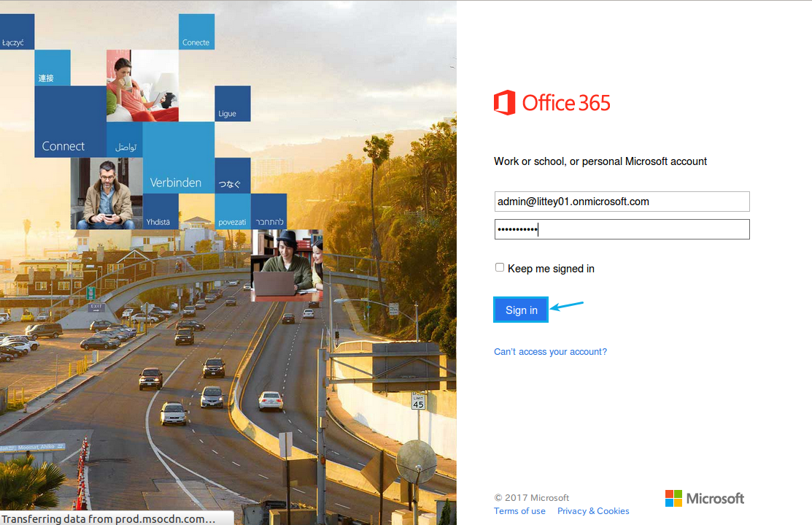
Task: Open Terms of use link
Action: coord(519,511)
